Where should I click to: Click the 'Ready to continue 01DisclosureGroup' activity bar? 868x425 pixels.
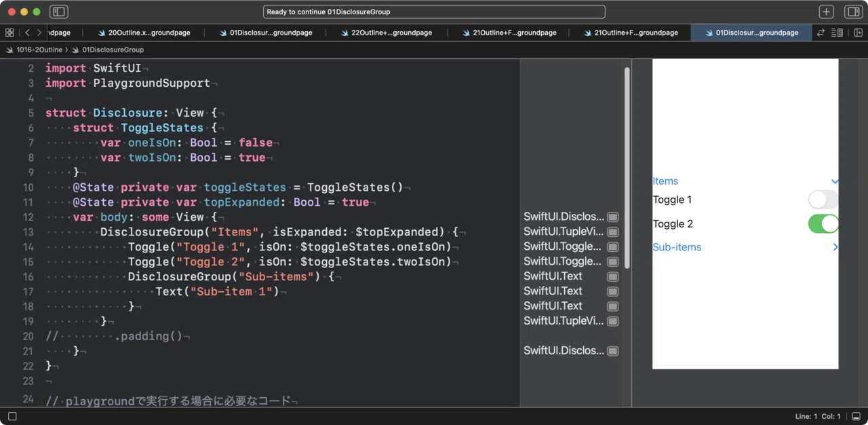pyautogui.click(x=434, y=12)
